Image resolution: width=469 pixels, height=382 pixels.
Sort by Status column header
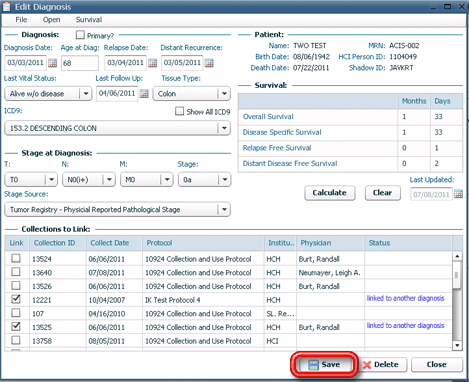click(408, 243)
